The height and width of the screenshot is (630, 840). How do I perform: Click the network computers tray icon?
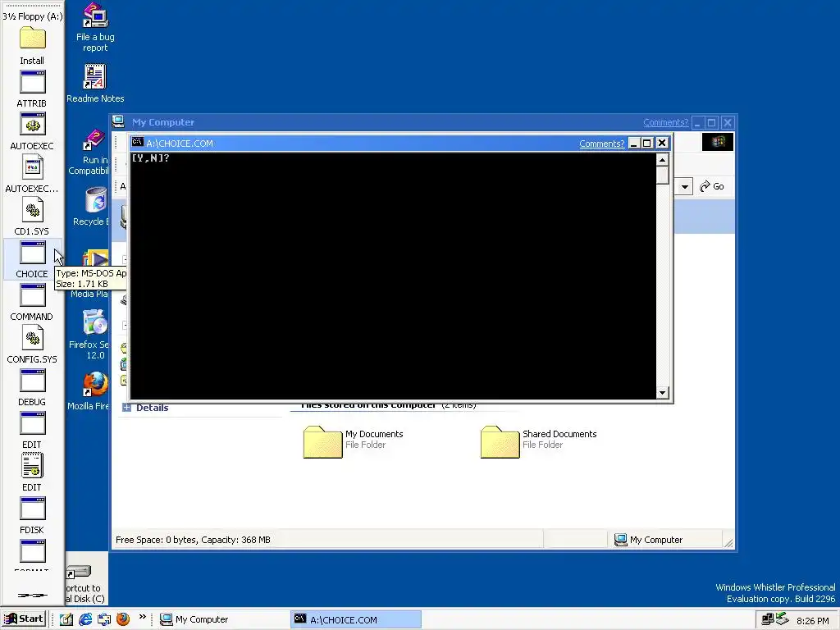coord(767,619)
